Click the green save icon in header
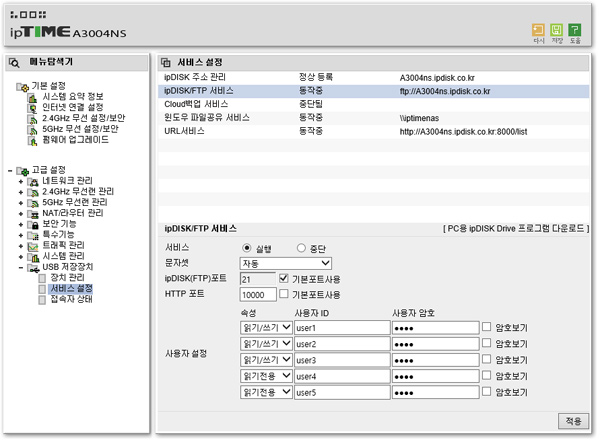The height and width of the screenshot is (442, 600). [556, 30]
